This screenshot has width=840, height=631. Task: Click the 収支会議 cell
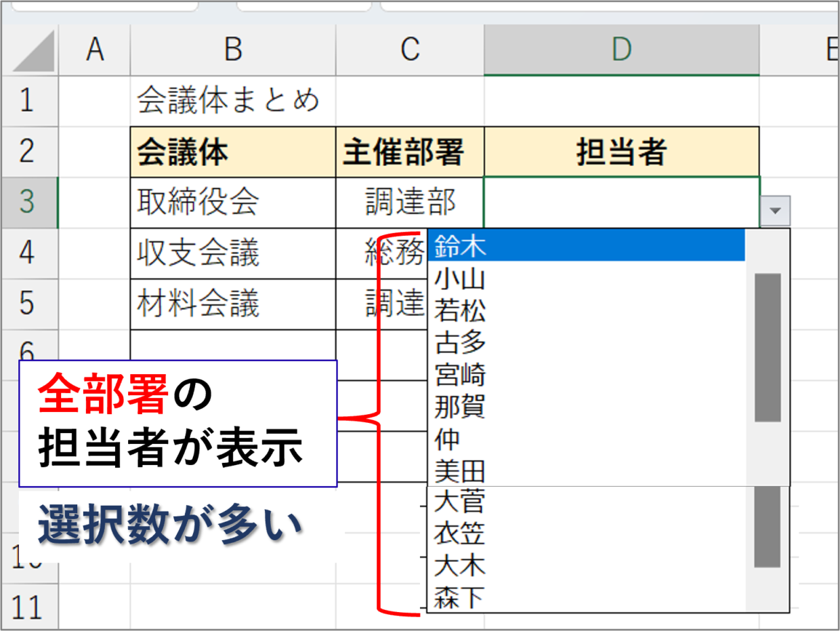(233, 253)
